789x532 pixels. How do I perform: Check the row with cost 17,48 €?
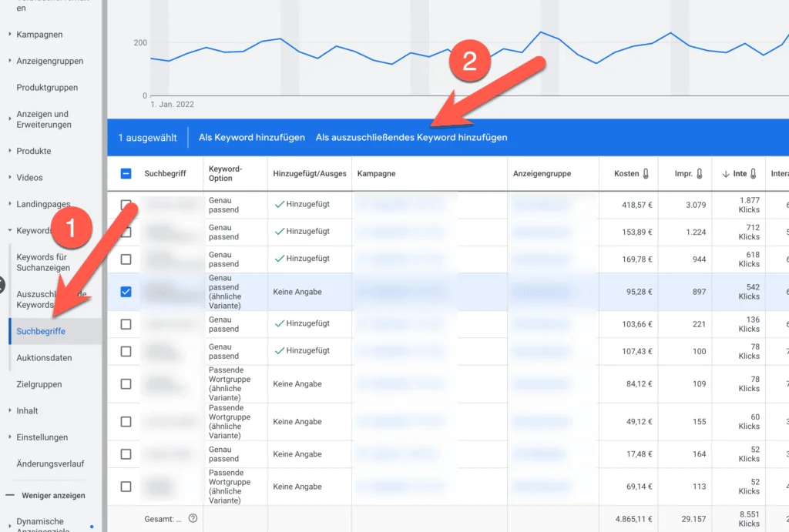pos(126,454)
